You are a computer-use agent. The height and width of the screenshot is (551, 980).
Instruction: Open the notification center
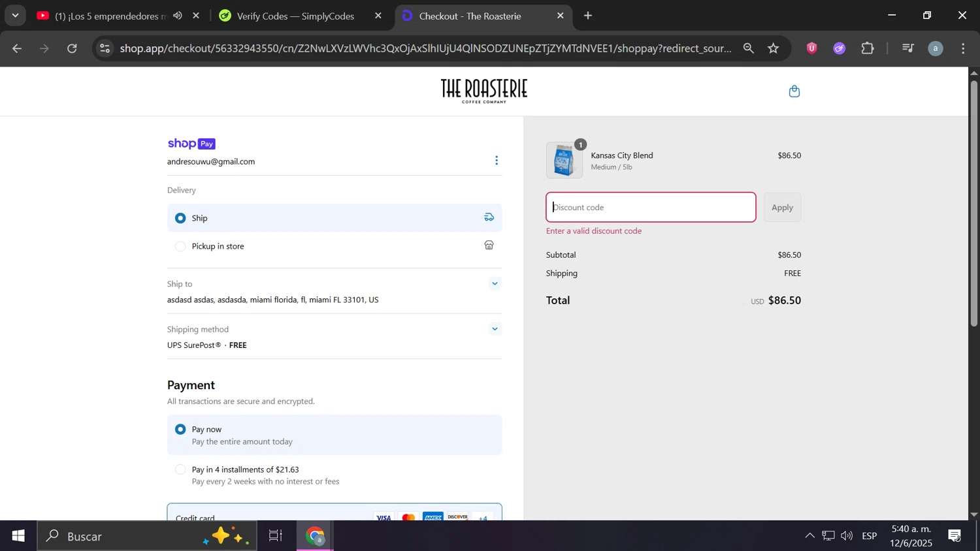click(955, 536)
